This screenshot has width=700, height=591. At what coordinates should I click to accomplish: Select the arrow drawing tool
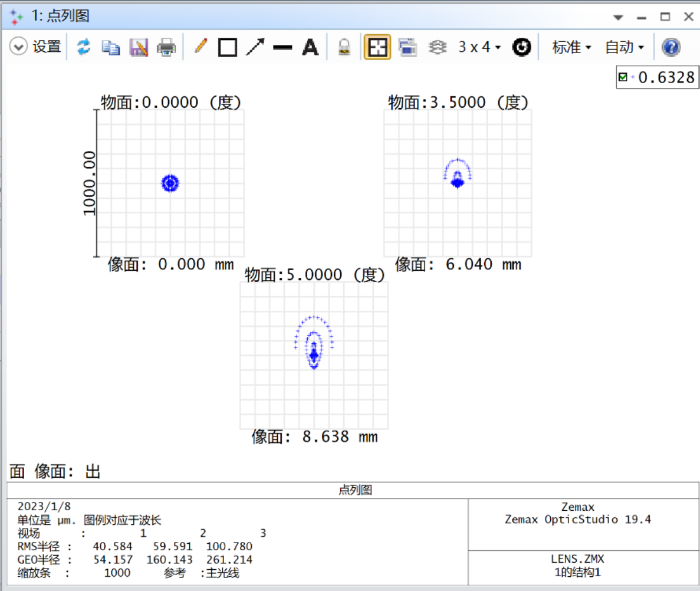pos(255,47)
